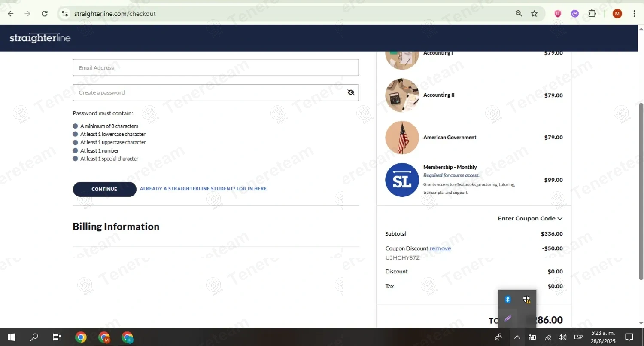
Task: Go back to the previous browser page
Action: 11,14
